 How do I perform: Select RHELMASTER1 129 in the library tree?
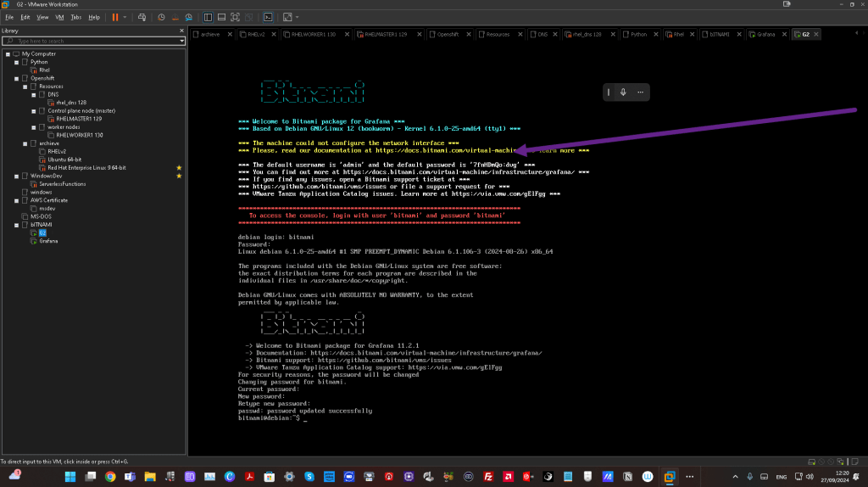(x=79, y=119)
